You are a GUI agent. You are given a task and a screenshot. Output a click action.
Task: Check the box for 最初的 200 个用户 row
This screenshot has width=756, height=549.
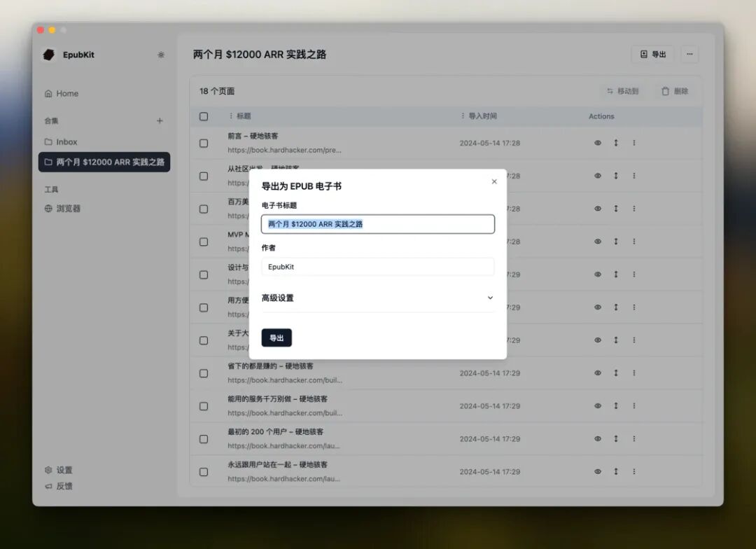coord(204,439)
